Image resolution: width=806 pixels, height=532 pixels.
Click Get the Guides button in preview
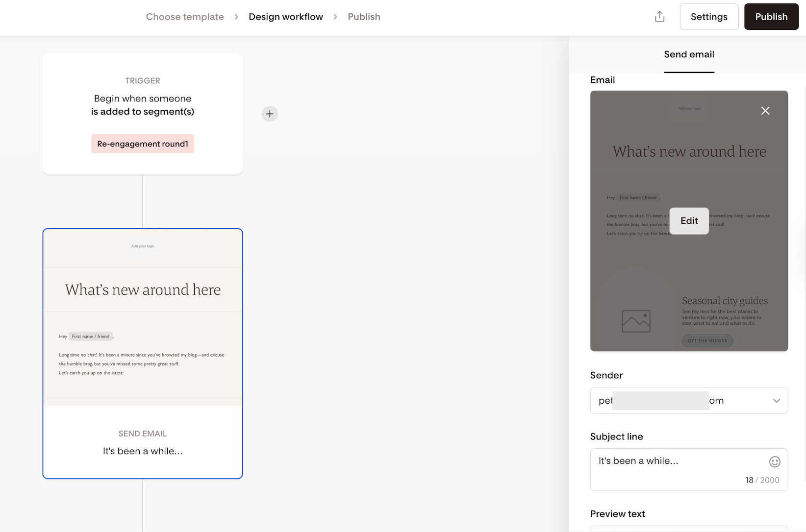click(707, 340)
